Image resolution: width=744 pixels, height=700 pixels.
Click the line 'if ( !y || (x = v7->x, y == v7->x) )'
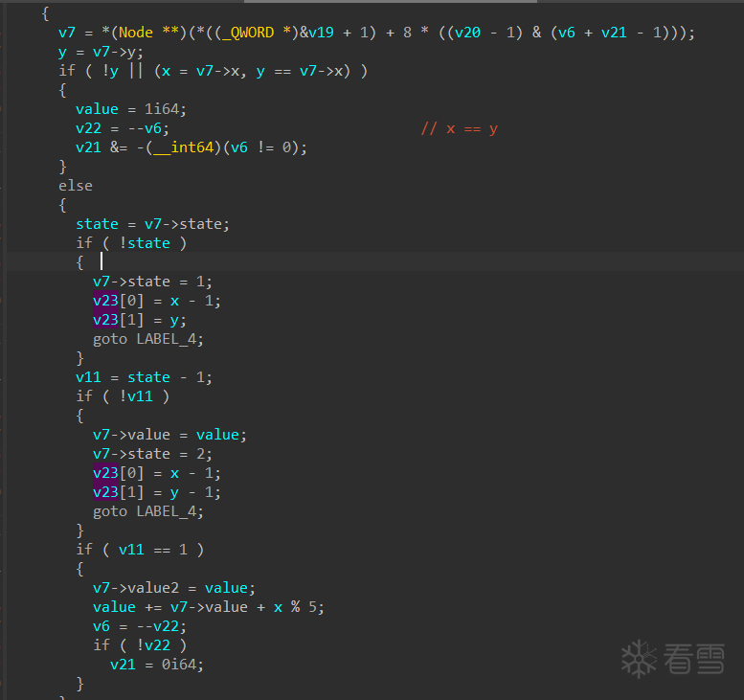pos(213,71)
